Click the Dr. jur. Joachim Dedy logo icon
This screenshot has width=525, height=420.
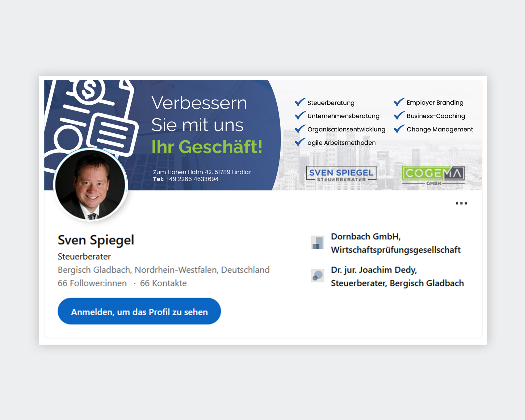pos(318,275)
